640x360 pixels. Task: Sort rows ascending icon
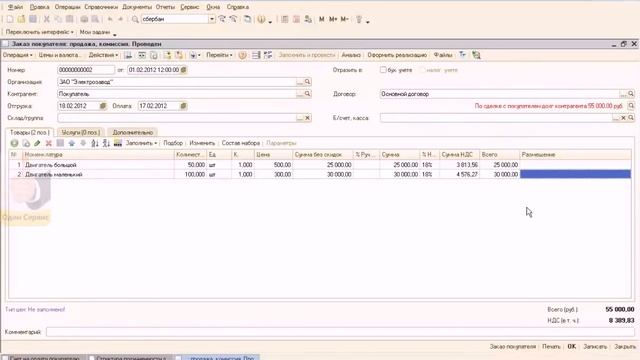pyautogui.click(x=95, y=143)
